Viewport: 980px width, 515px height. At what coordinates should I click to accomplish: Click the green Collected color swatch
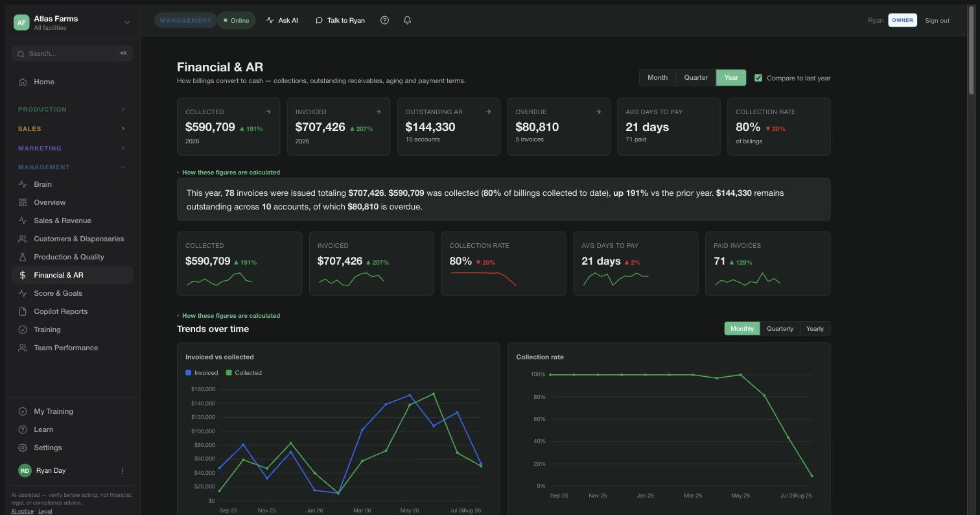click(229, 372)
